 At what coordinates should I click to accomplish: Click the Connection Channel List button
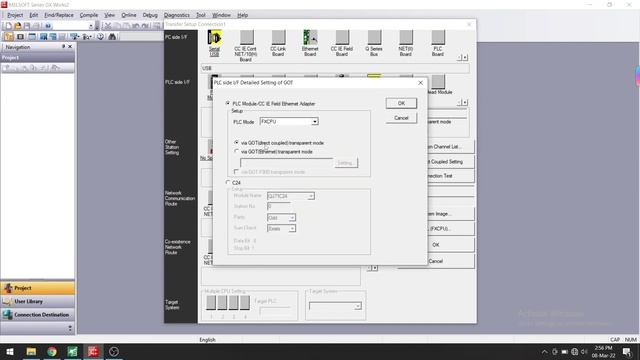coord(451,147)
